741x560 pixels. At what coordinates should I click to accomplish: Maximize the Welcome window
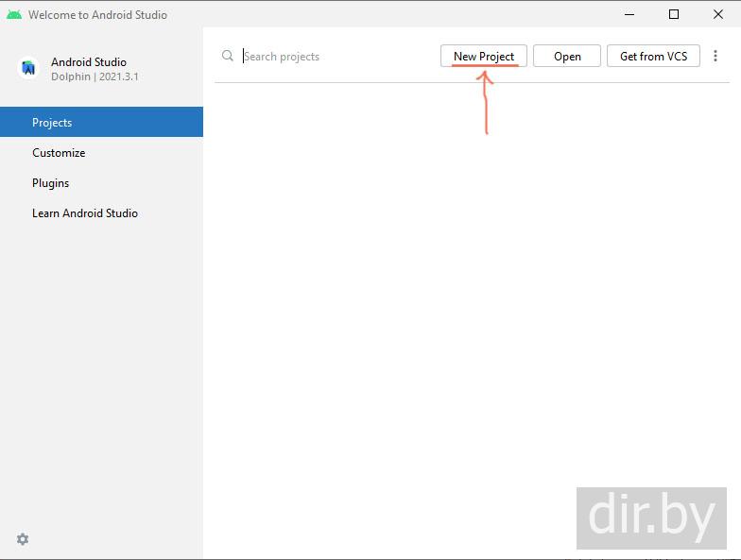pyautogui.click(x=674, y=14)
